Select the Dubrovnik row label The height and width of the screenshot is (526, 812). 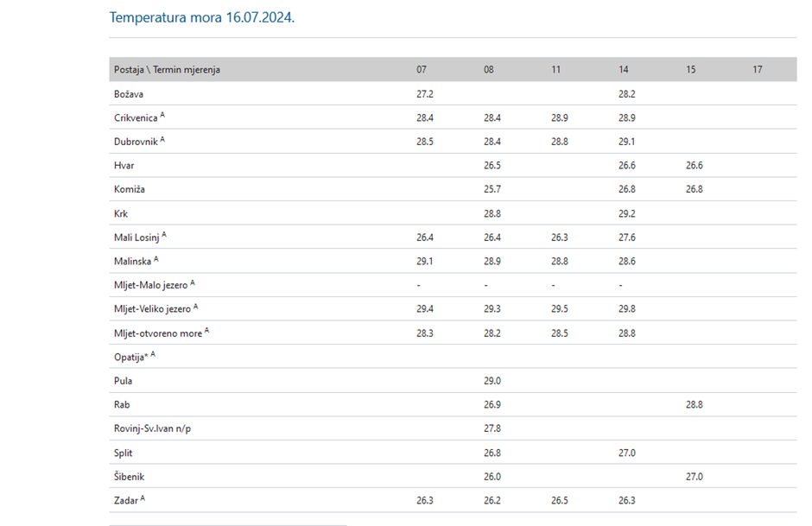point(136,142)
